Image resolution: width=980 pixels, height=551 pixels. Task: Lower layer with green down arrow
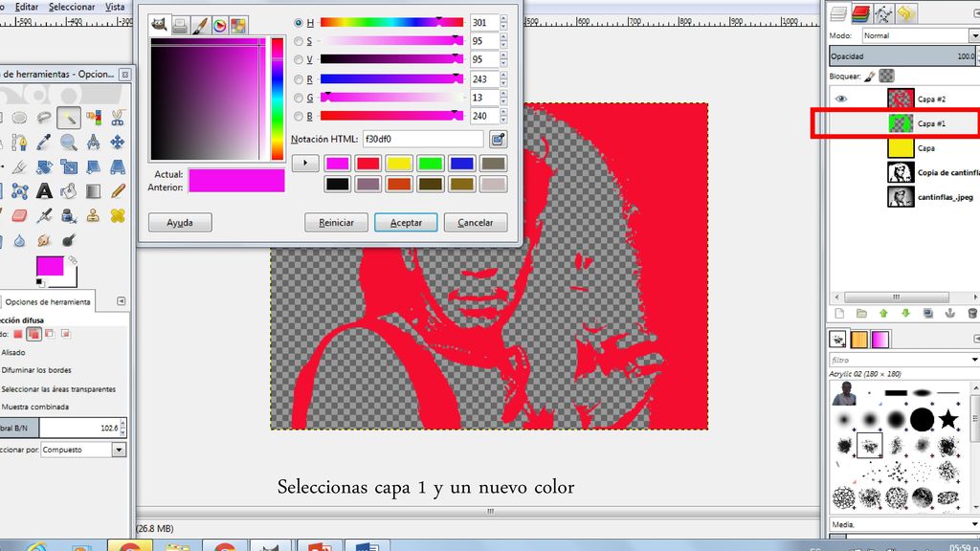[x=905, y=314]
